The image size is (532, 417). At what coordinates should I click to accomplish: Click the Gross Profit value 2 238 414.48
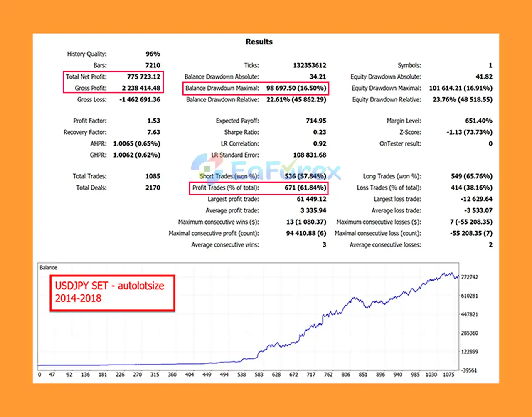click(140, 88)
